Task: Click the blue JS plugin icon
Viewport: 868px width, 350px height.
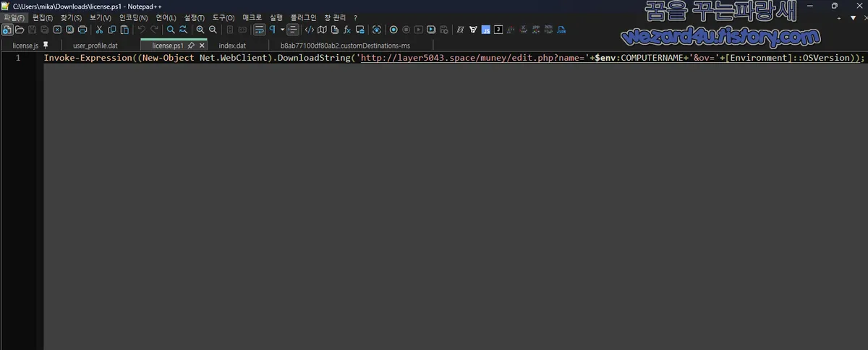Action: (486, 30)
